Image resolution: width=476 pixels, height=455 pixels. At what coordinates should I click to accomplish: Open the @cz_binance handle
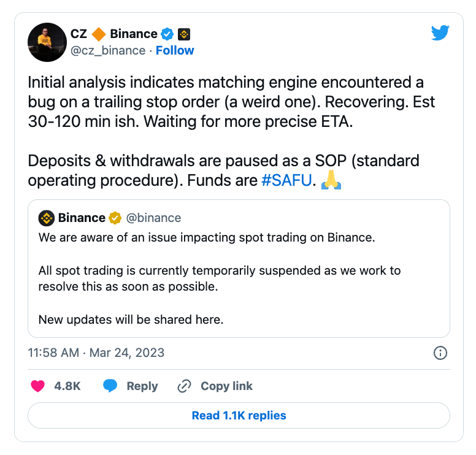tap(109, 50)
